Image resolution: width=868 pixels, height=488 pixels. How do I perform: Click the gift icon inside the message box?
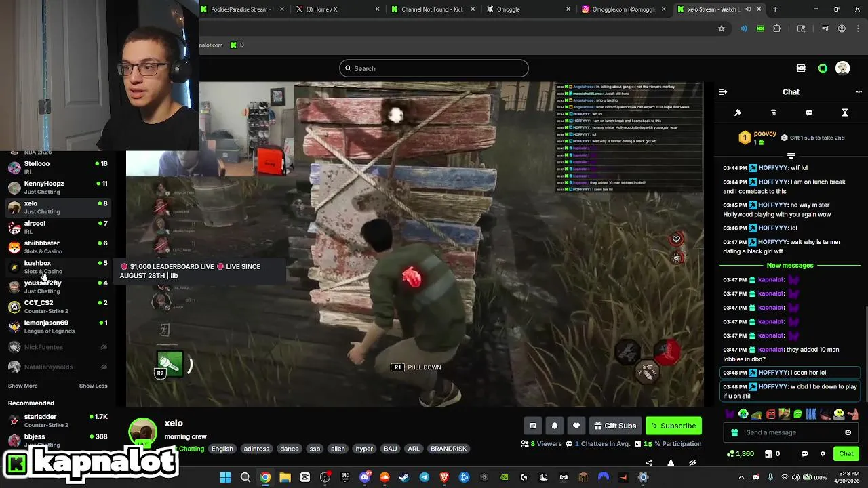pos(734,432)
